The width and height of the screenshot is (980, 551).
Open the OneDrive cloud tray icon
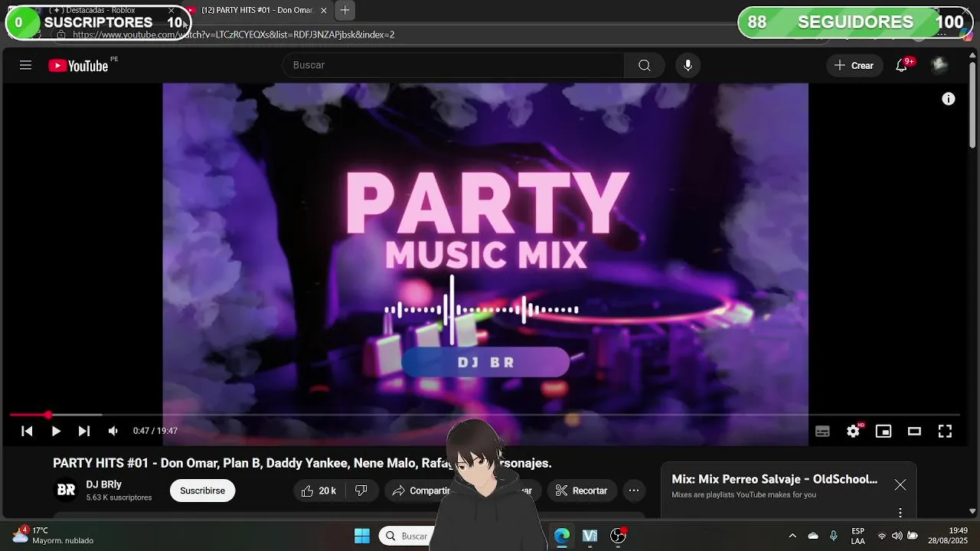pos(813,536)
